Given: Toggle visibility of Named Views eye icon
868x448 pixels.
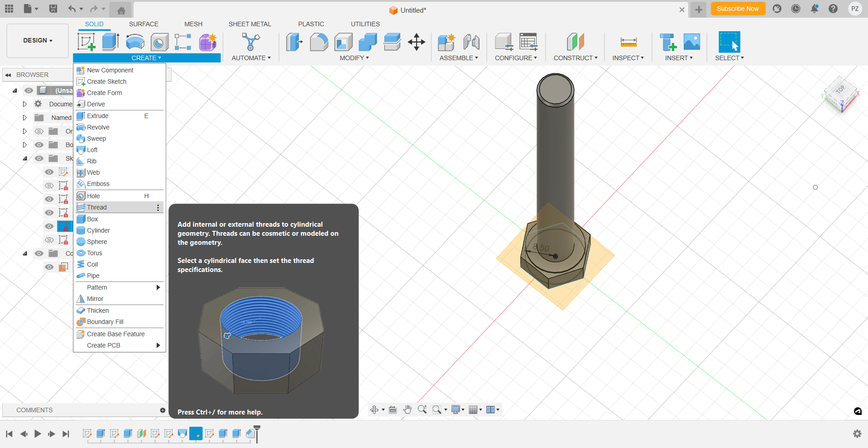Looking at the screenshot, I should coord(39,118).
